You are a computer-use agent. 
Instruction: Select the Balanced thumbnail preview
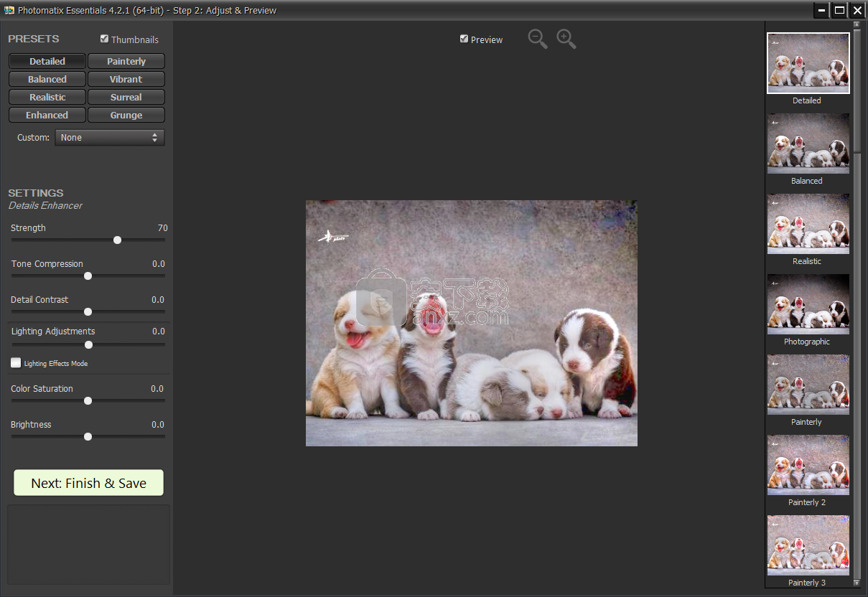(808, 144)
